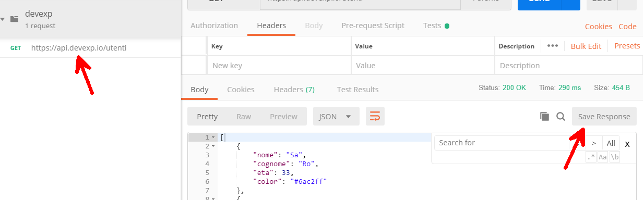
Task: Switch to Authorization tab
Action: coord(214,26)
